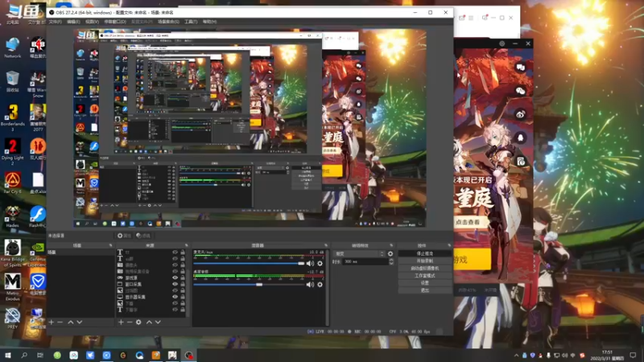The image size is (644, 362).
Task: Pop out the 转场特效 dock panel
Action: pos(391,245)
